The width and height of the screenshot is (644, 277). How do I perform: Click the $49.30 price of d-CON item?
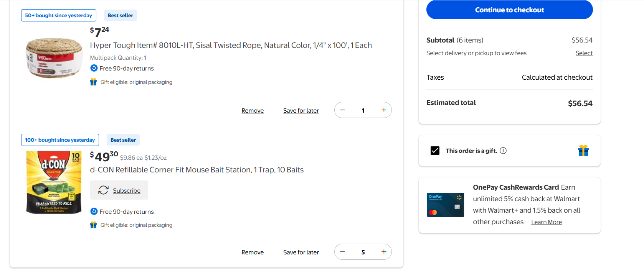click(x=104, y=156)
